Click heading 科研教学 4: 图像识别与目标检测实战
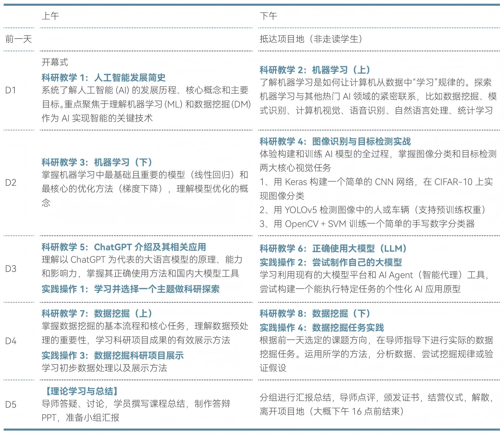This screenshot has width=504, height=434. [x=335, y=141]
